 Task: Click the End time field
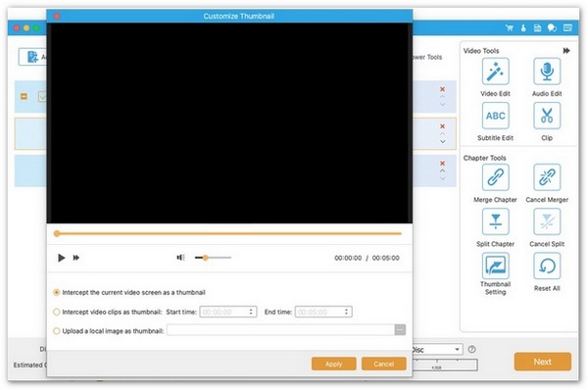pos(323,312)
